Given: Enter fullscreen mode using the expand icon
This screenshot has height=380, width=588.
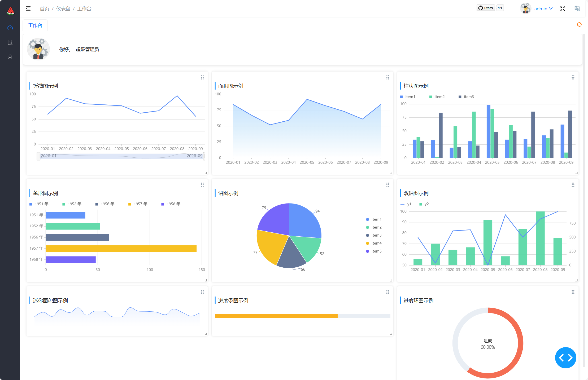Looking at the screenshot, I should [x=563, y=8].
